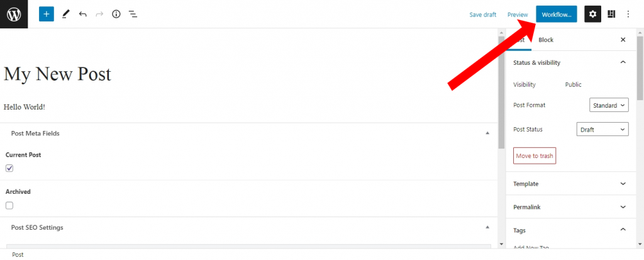Check the Archived checkbox
Screen dimensions: 644x260
point(9,205)
